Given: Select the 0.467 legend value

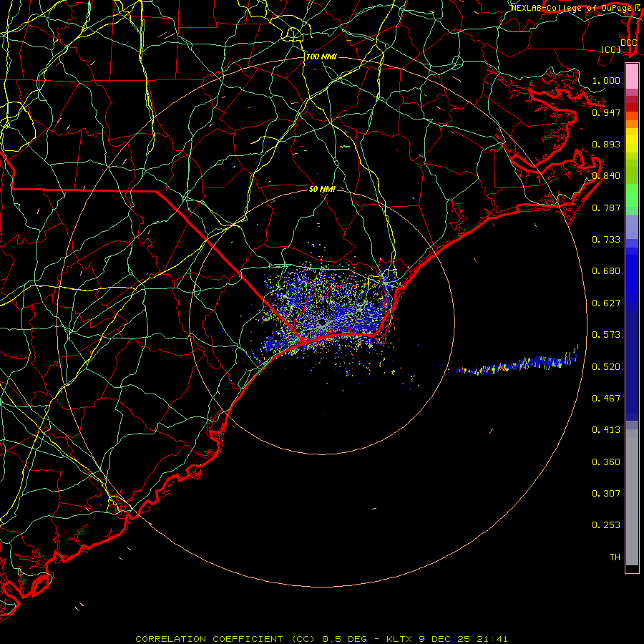Looking at the screenshot, I should (606, 399).
